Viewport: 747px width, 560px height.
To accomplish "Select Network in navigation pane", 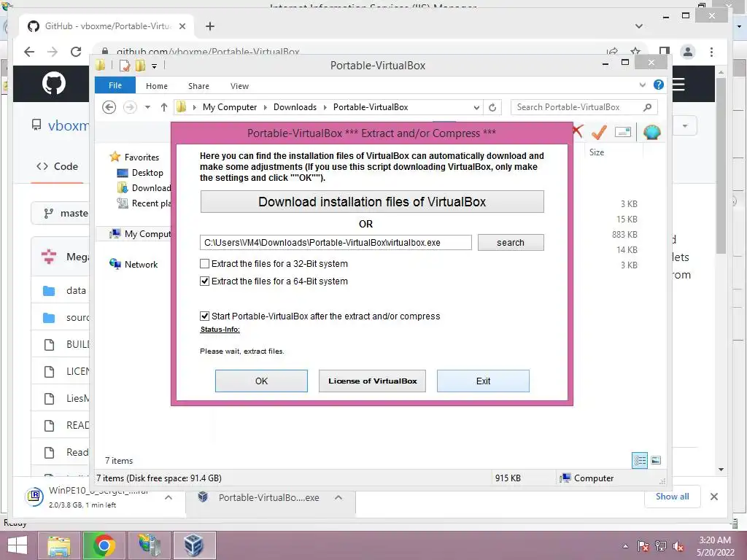I will (134, 264).
